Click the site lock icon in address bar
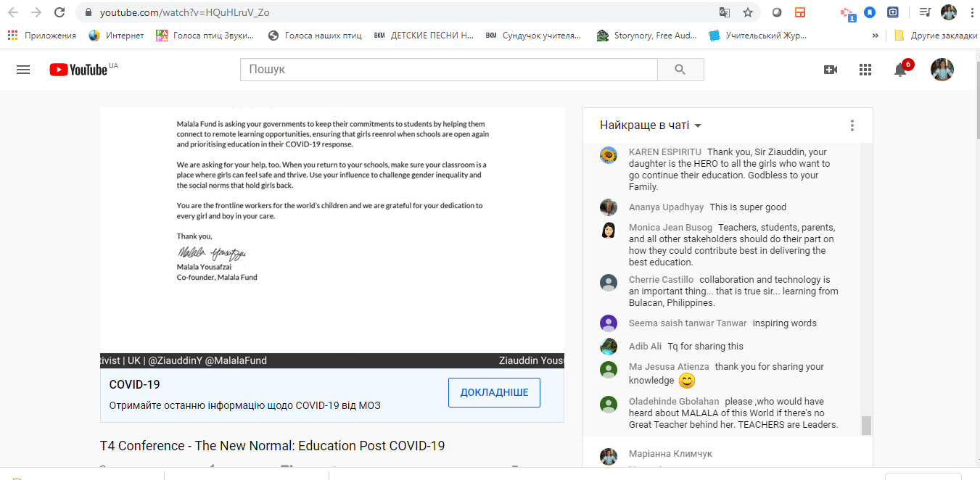The width and height of the screenshot is (980, 480). (x=88, y=12)
